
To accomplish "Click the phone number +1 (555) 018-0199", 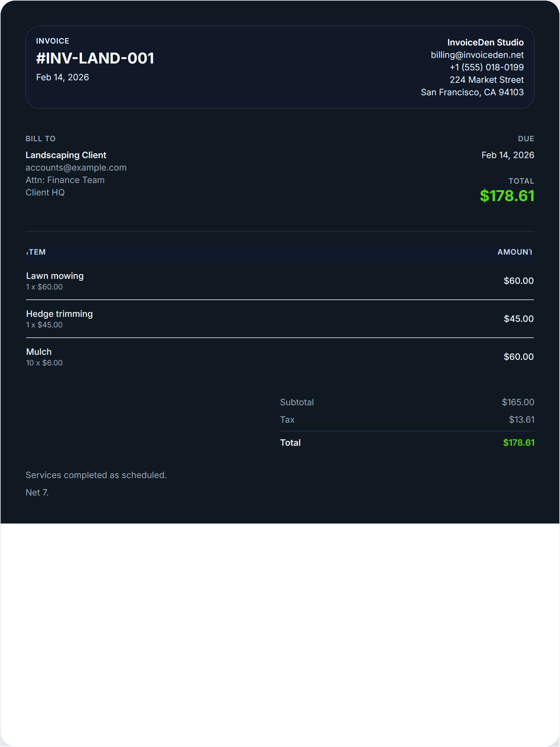I will pyautogui.click(x=486, y=67).
